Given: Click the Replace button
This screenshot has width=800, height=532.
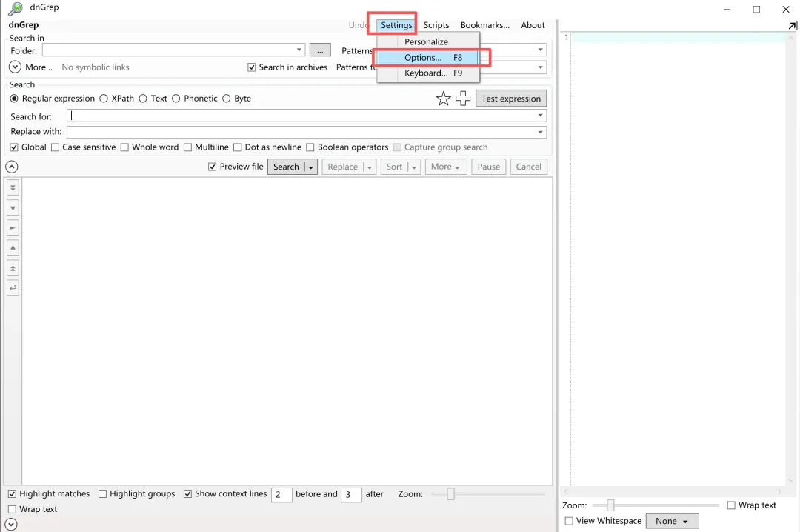Looking at the screenshot, I should tap(343, 167).
